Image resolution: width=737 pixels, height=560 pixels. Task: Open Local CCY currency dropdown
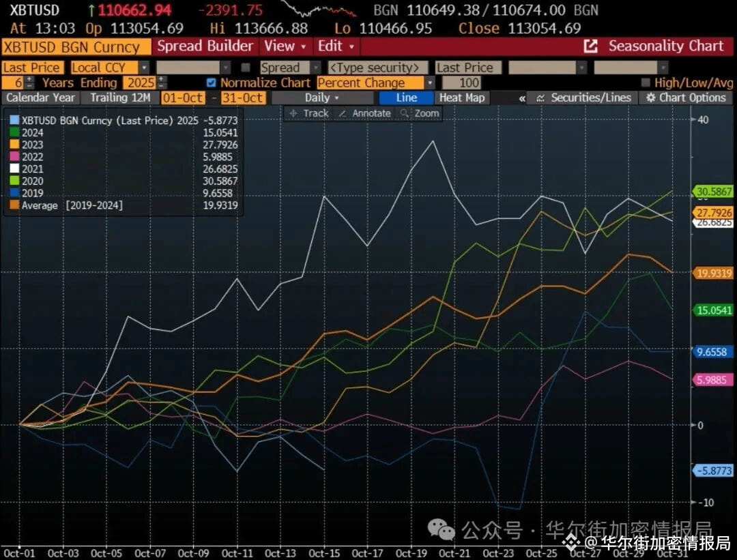pyautogui.click(x=104, y=68)
